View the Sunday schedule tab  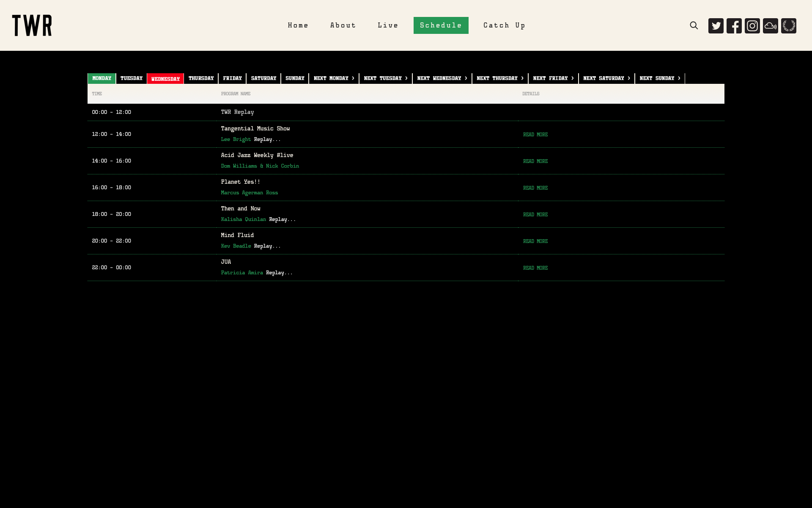coord(295,78)
